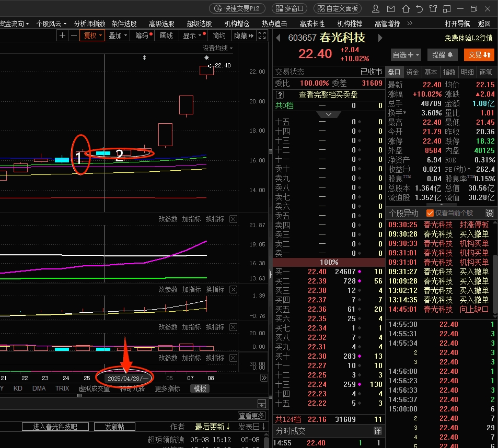Close the fourth indicator sub-panel
This screenshot has width=498, height=448.
(233, 358)
